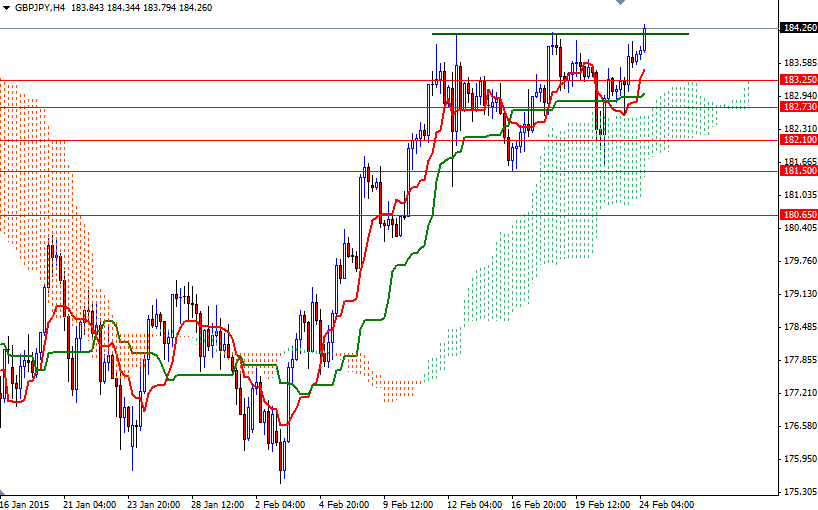Screen dimensions: 818x510
Task: Click the 176.580 price scale value
Action: click(x=800, y=426)
